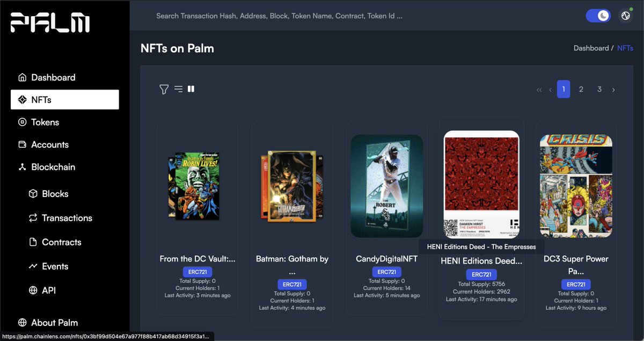Screen dimensions: 644x341
Task: Click the Palm logo
Action: pyautogui.click(x=50, y=23)
